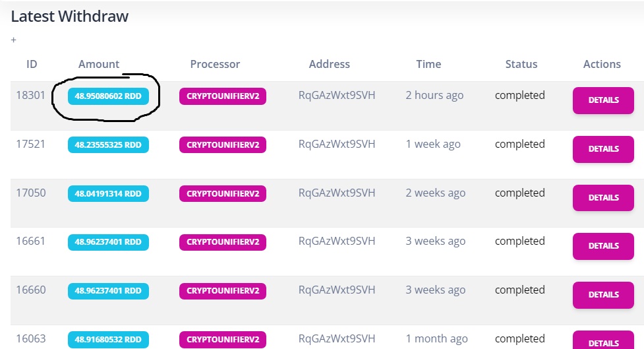This screenshot has width=644, height=349.
Task: Click address RqGAzWxt9SVH in row 16661
Action: pyautogui.click(x=337, y=241)
